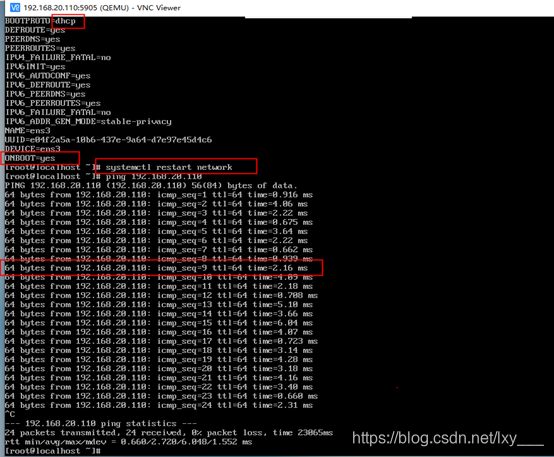554x457 pixels.
Task: Click the ping reply with icmp_seq=21
Action: click(x=159, y=378)
